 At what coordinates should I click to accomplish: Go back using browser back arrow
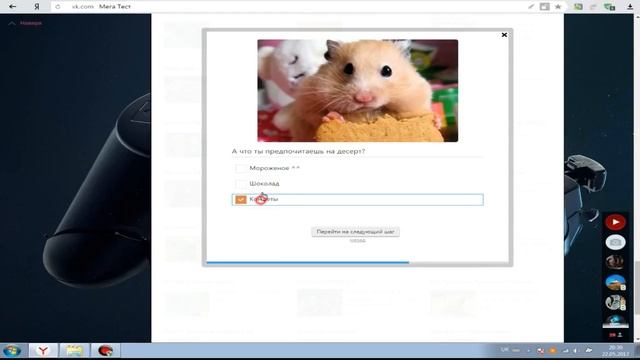[x=12, y=7]
